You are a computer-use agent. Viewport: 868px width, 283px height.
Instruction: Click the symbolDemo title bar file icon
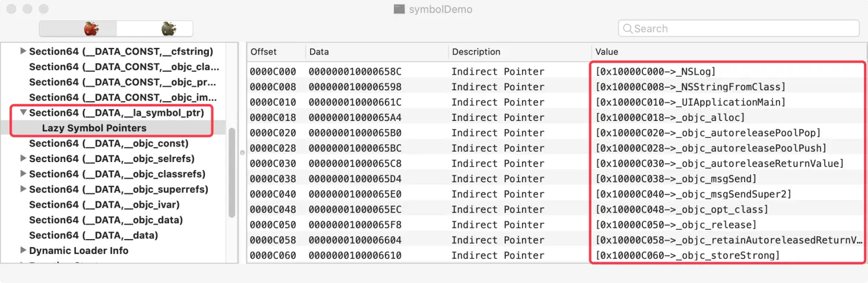399,9
